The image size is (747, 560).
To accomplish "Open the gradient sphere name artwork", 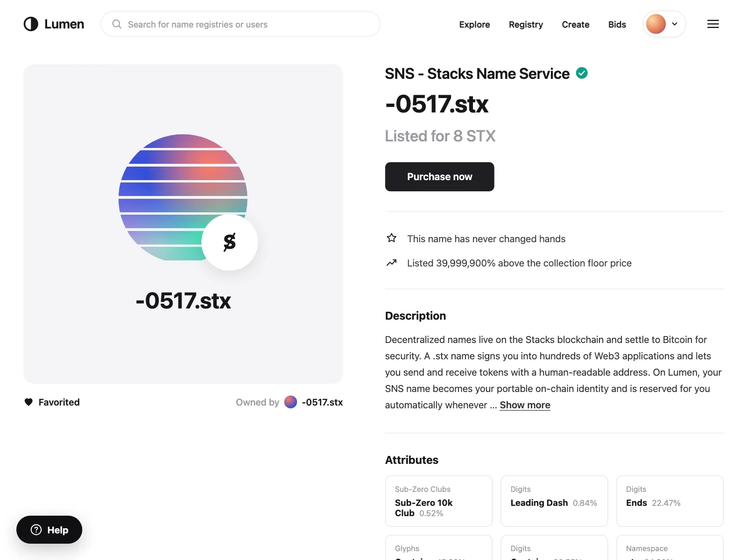I will pyautogui.click(x=183, y=197).
